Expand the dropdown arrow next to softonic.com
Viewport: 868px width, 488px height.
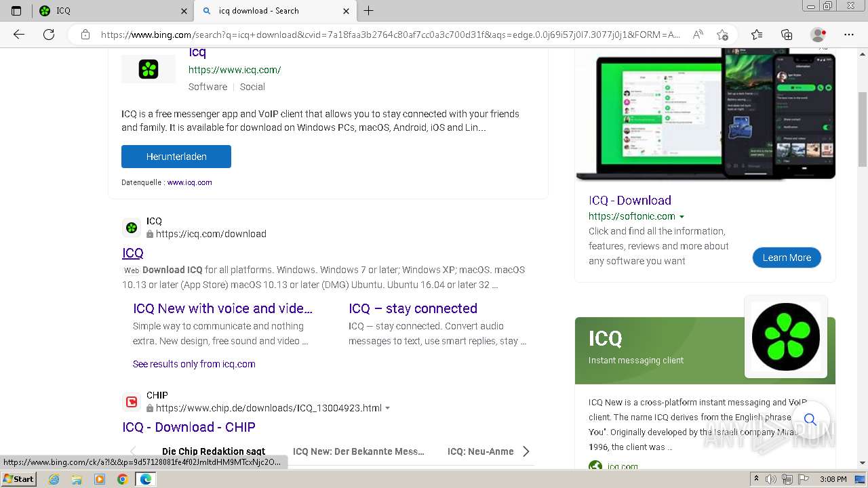pyautogui.click(x=682, y=217)
